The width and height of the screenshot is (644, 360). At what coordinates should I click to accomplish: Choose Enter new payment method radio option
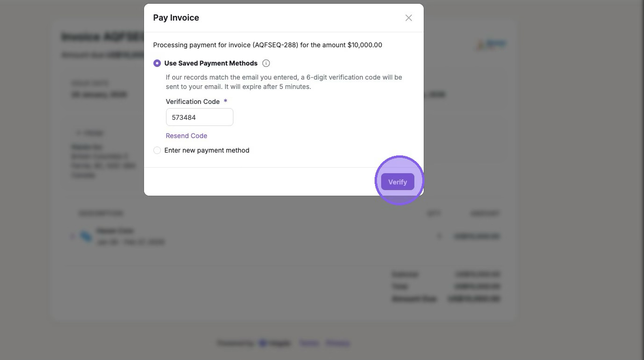tap(157, 150)
